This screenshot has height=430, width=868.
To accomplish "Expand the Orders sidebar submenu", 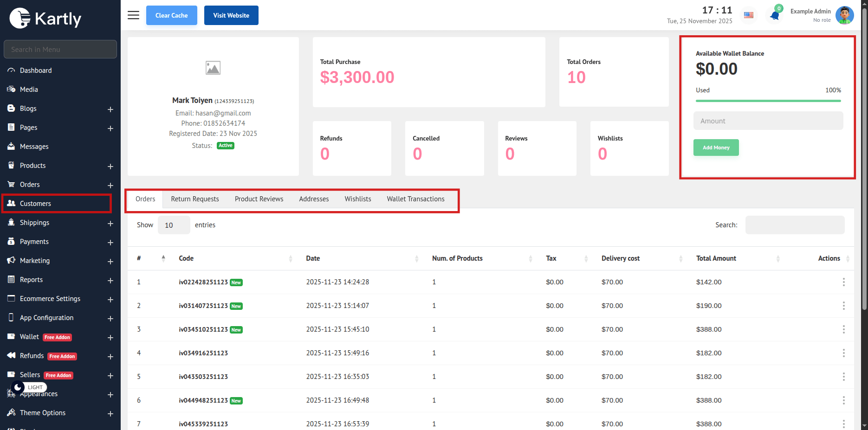I will pos(110,185).
